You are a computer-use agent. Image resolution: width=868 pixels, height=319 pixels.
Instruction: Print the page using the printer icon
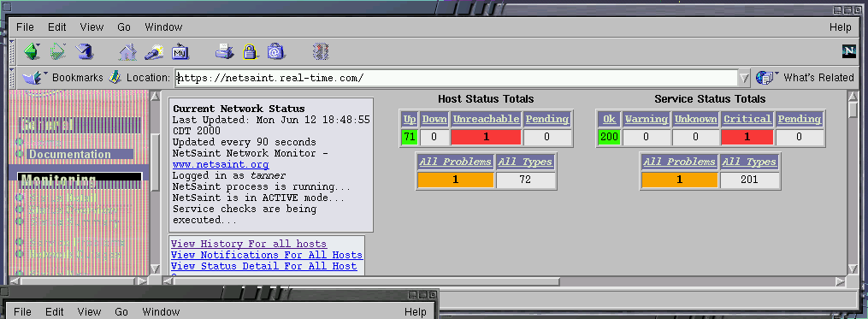pyautogui.click(x=224, y=51)
